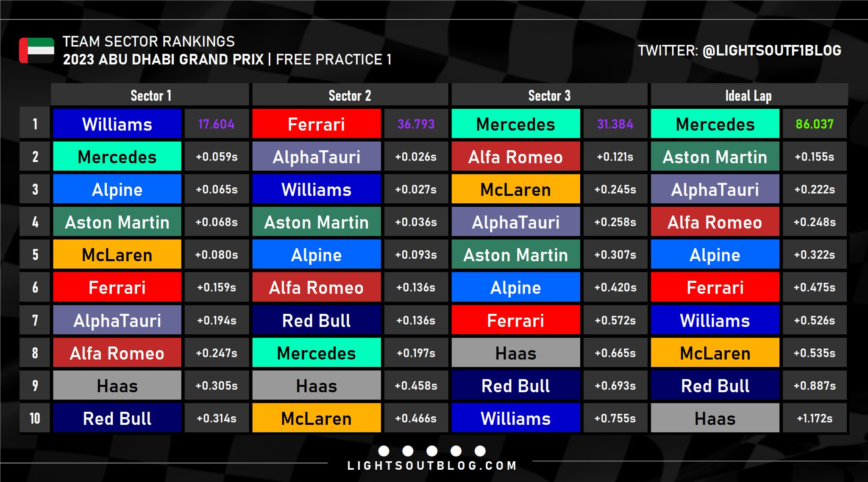This screenshot has width=868, height=482.
Task: Click the last white dot above the footer
Action: point(480,451)
